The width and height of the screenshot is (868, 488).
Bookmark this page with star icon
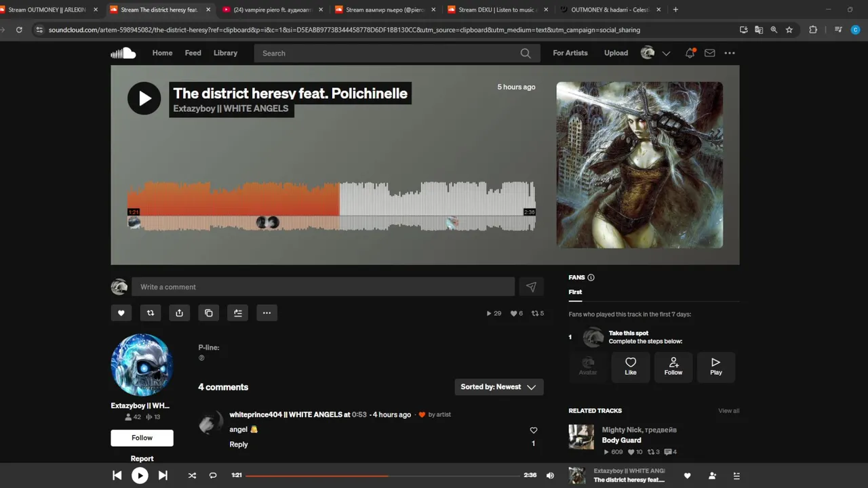789,30
